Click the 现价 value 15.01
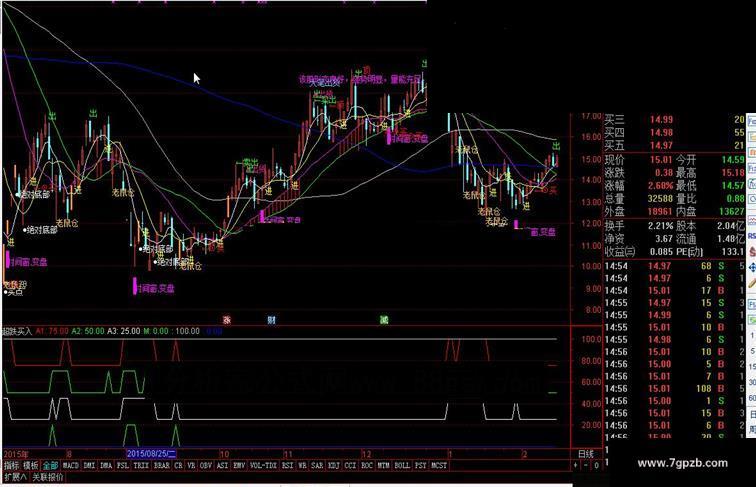 661,160
